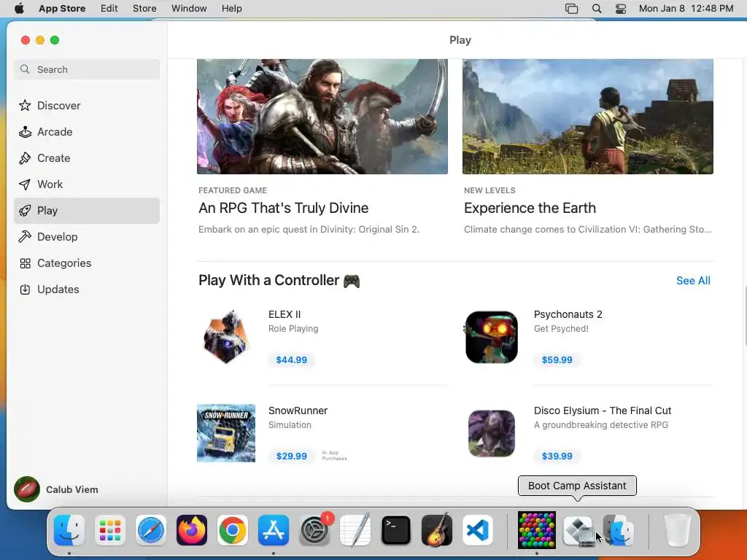Buy ELEX II for $44.99
The height and width of the screenshot is (560, 747).
[x=292, y=360]
